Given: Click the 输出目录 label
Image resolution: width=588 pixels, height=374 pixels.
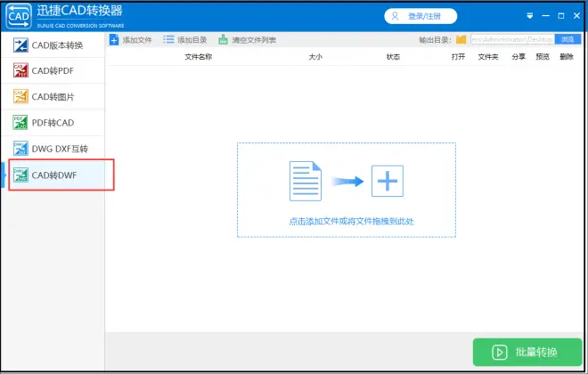Looking at the screenshot, I should click(435, 40).
